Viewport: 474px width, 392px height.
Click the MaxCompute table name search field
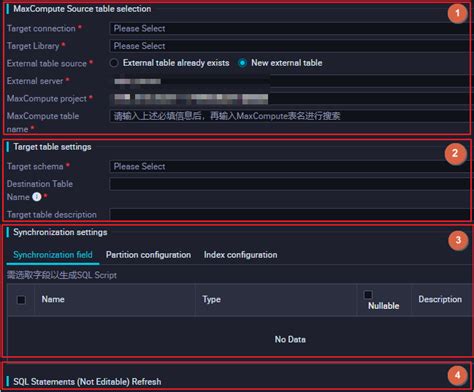click(x=289, y=116)
